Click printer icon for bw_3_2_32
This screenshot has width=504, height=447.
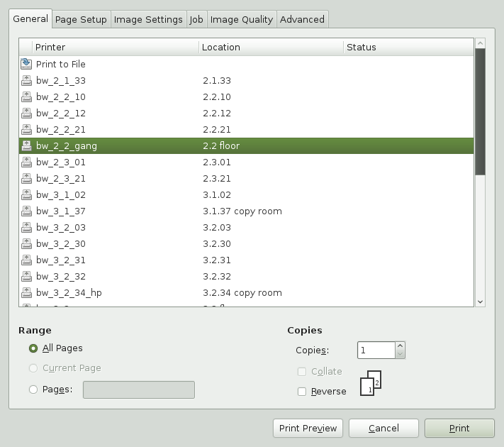26,277
